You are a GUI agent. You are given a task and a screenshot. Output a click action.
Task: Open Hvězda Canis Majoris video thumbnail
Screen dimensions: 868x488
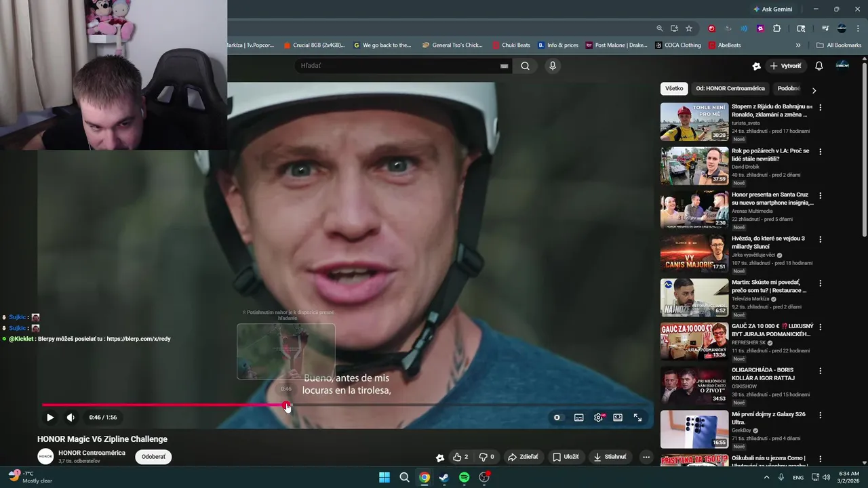coord(694,253)
